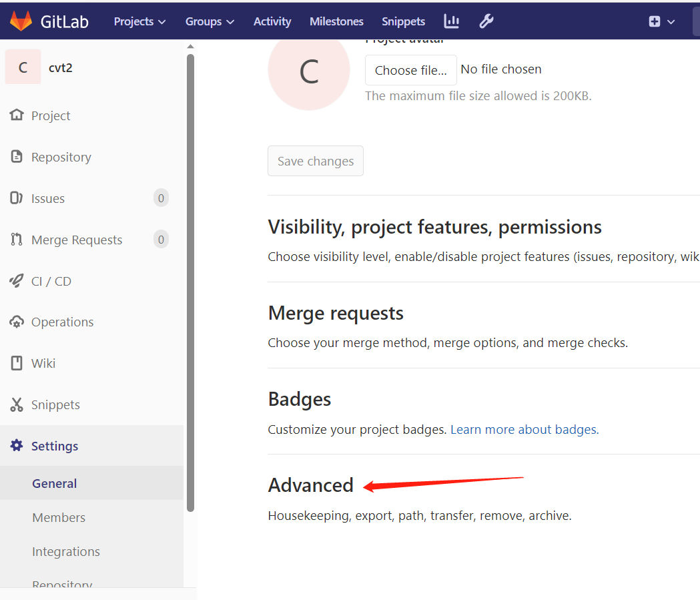Click the Choose file button
700x600 pixels.
(x=410, y=70)
